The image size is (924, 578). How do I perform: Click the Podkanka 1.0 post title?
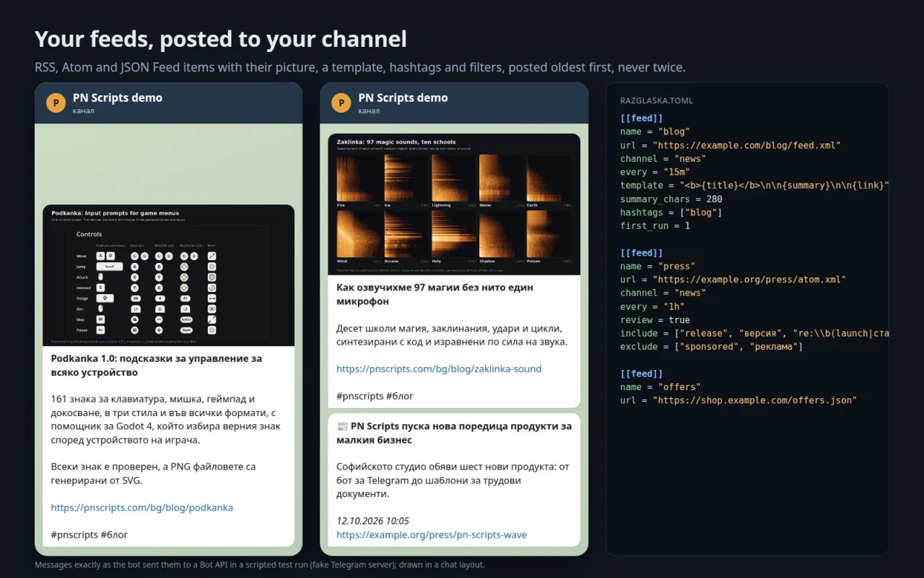(x=157, y=366)
